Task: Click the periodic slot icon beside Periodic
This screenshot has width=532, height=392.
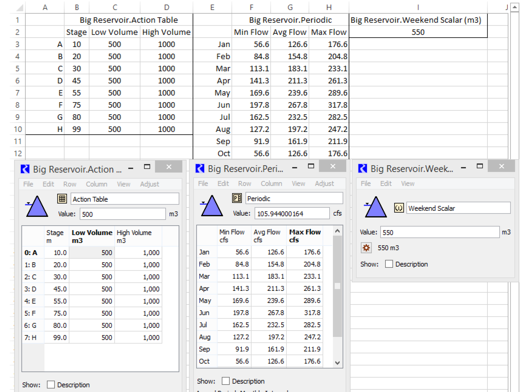Action: pyautogui.click(x=237, y=198)
